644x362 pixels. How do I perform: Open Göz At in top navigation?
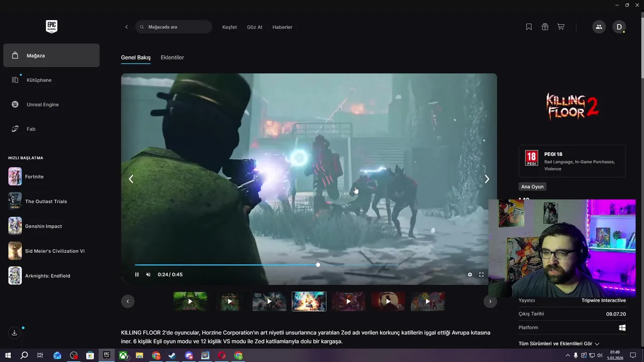point(255,27)
